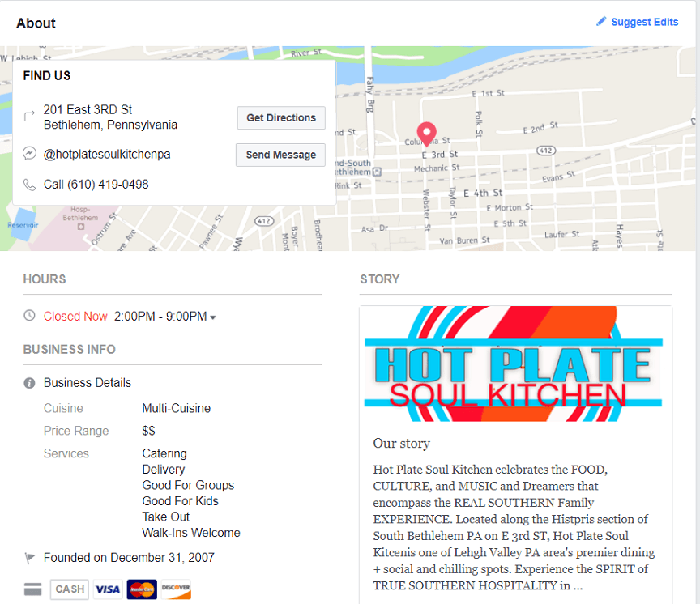Click the Suggest Edits pencil icon
This screenshot has height=604, width=700.
coord(601,21)
